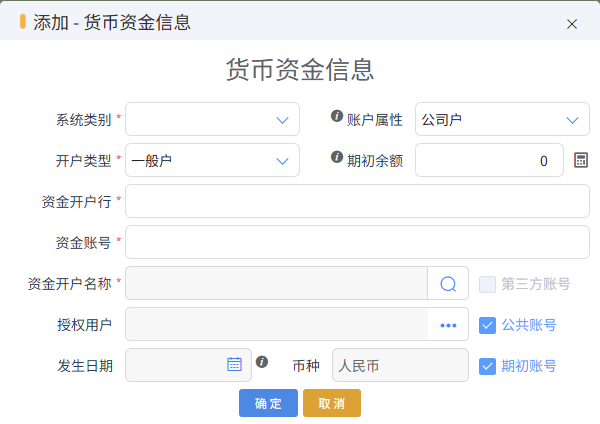Click the 期初账号 label text

pos(529,366)
